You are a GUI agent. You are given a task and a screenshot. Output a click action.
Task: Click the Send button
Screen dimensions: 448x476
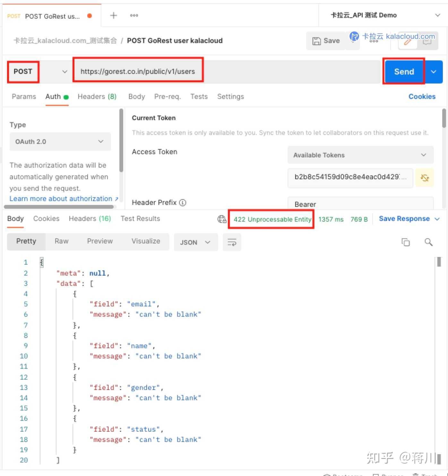tap(403, 72)
